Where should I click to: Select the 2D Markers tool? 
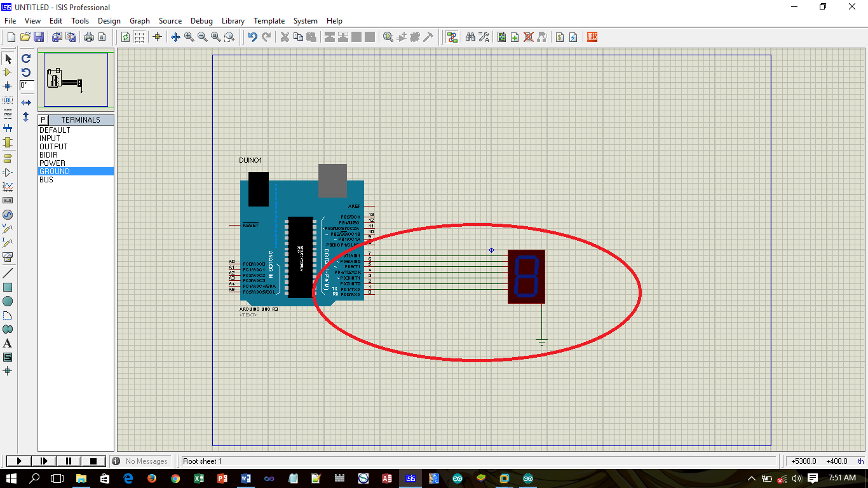coord(8,370)
